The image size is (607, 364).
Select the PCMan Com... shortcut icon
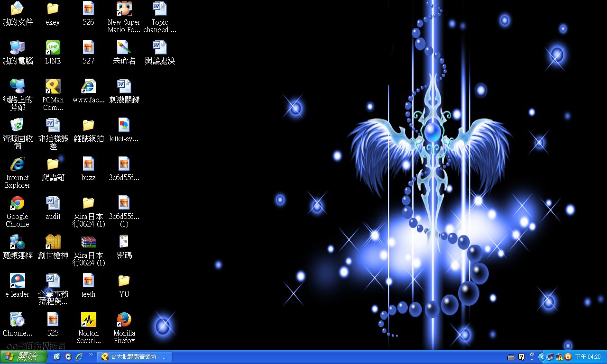click(53, 86)
